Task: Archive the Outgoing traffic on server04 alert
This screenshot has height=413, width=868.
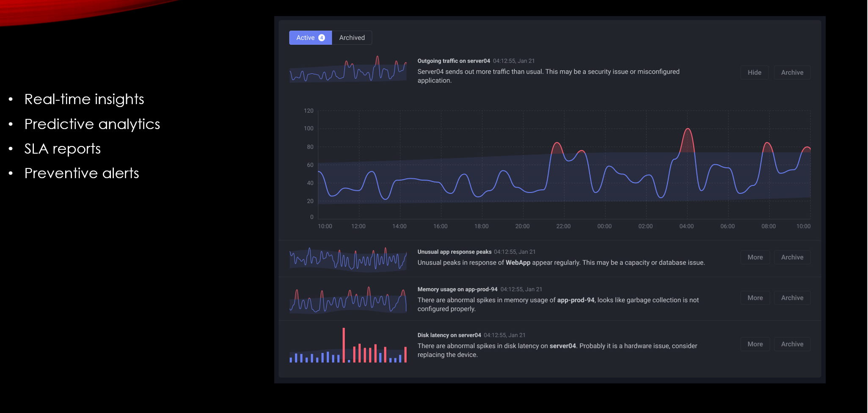Action: [x=792, y=72]
